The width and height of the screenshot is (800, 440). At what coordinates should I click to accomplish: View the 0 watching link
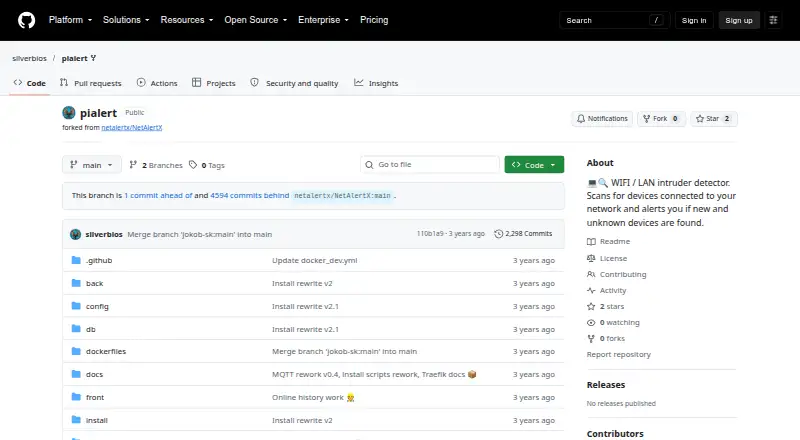coord(613,323)
